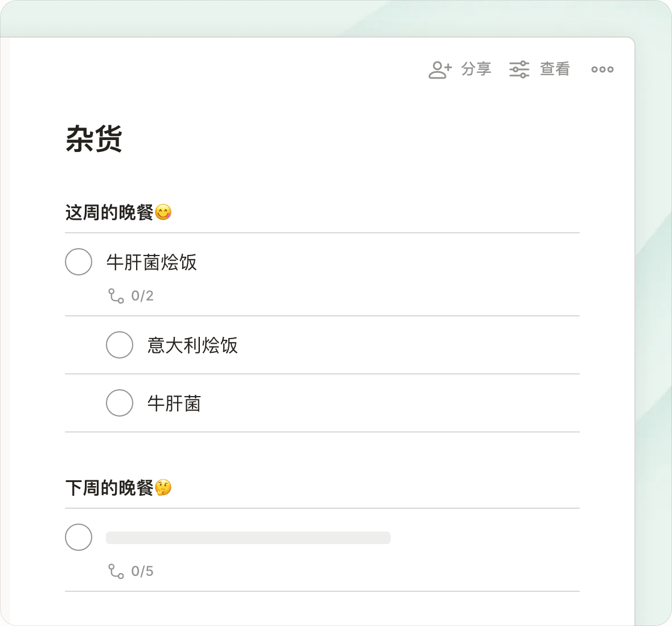Click the 分享 button label
This screenshot has width=672, height=626.
(x=476, y=69)
